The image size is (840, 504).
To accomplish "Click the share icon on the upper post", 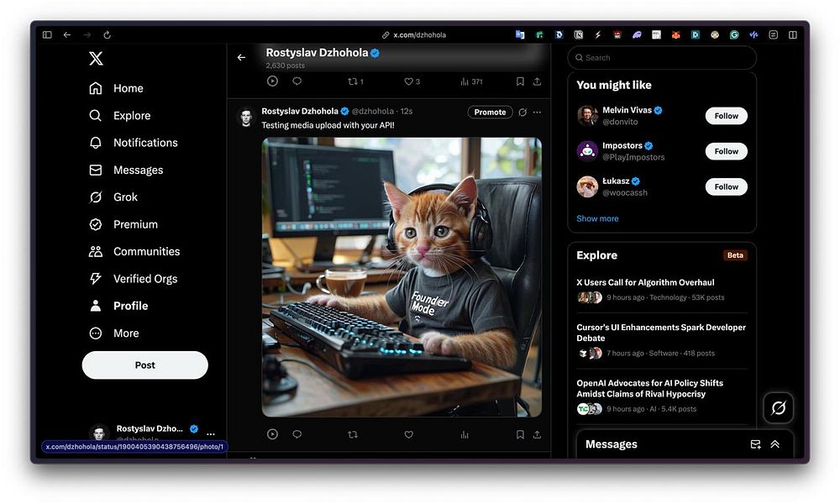I will click(x=537, y=81).
